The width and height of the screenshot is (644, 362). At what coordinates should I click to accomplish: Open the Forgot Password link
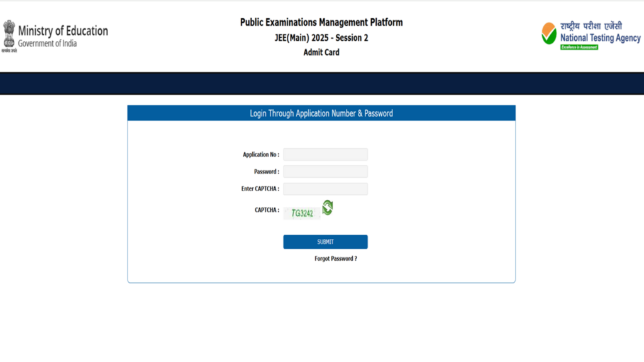pos(336,258)
